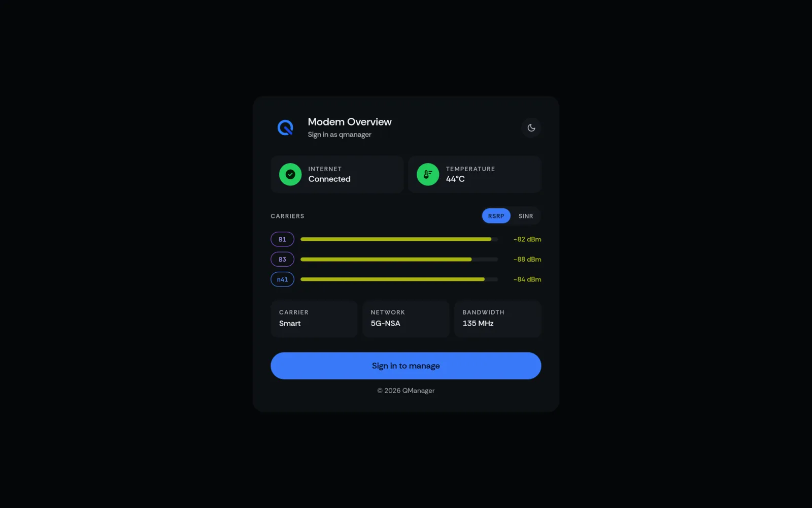Select the B3 band badge

tap(282, 259)
